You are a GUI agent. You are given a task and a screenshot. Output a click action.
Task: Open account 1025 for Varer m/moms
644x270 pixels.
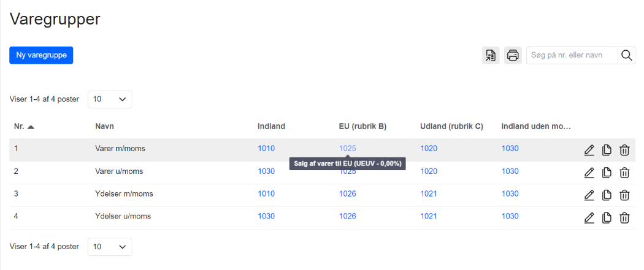click(x=348, y=148)
